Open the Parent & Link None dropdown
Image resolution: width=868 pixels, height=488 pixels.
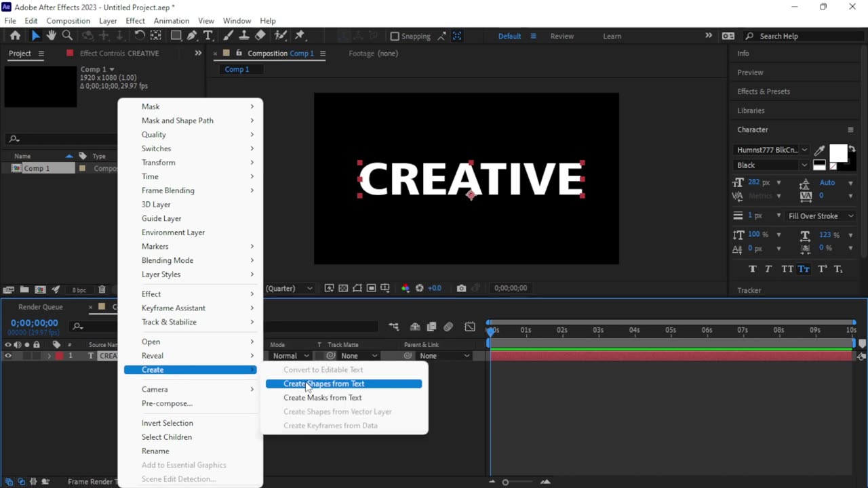(x=443, y=356)
